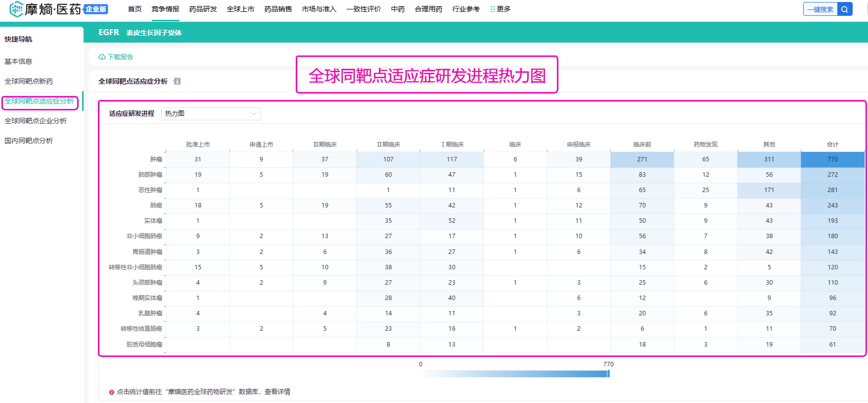Open the 热力图 display type dropdown

click(x=211, y=113)
